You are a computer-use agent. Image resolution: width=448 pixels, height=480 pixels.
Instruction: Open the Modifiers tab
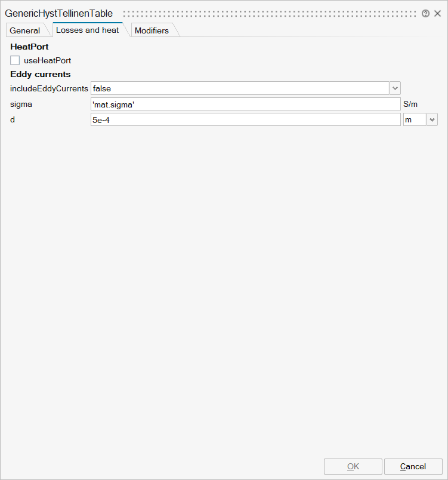point(152,30)
